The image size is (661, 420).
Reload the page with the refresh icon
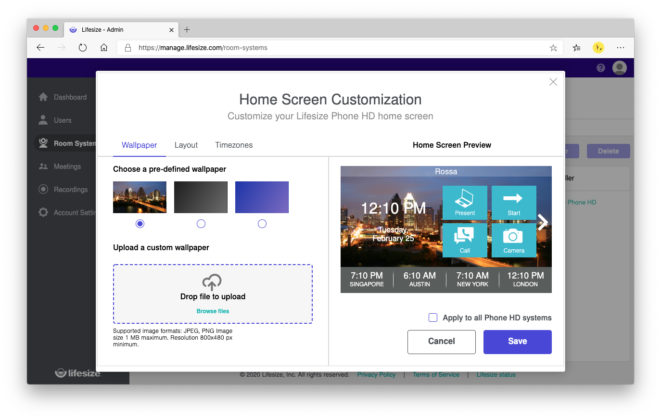click(x=83, y=48)
